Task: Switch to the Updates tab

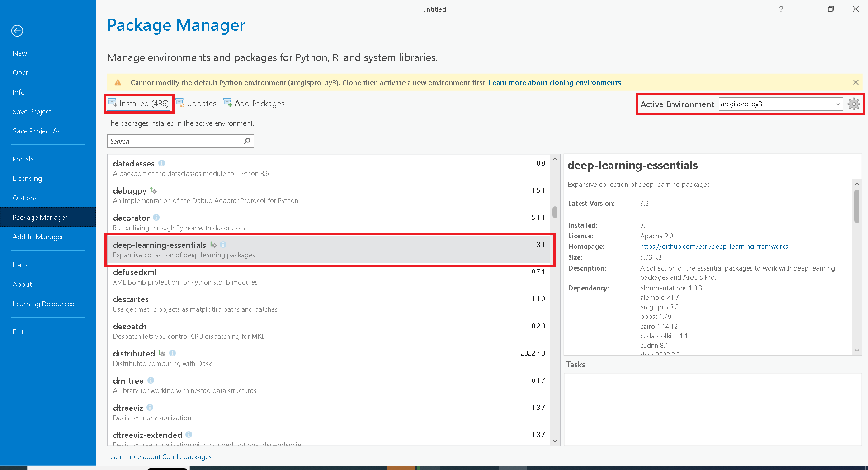Action: (196, 104)
